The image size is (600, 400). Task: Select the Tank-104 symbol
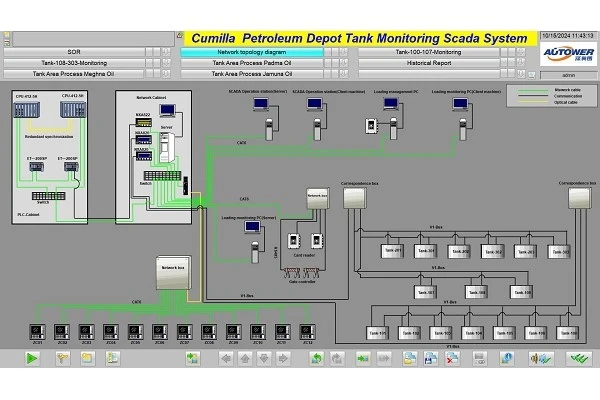pos(473,333)
